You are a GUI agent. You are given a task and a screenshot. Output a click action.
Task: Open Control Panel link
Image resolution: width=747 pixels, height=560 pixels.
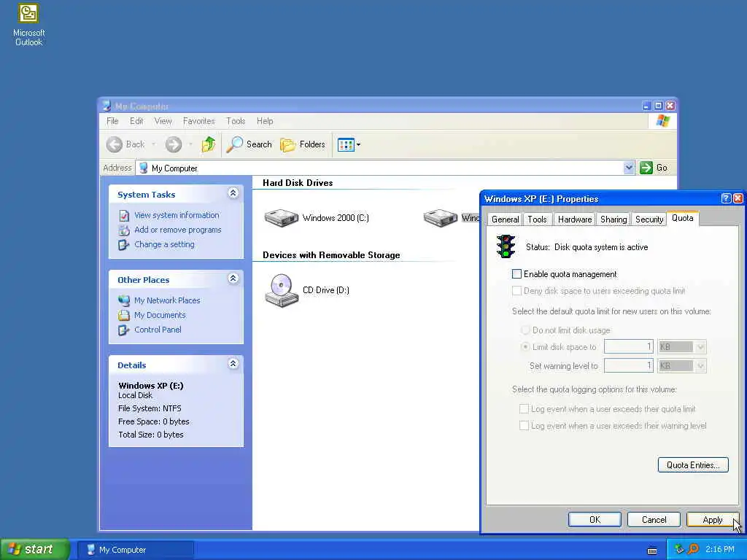158,330
